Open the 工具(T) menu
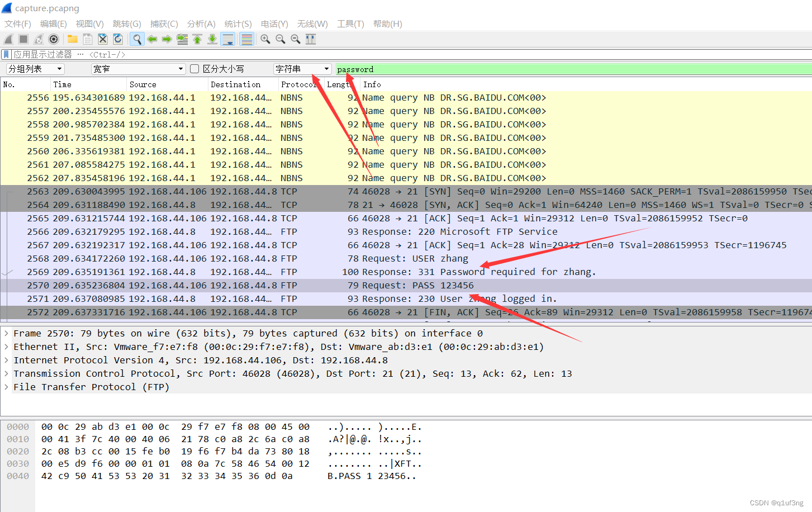Image resolution: width=812 pixels, height=512 pixels. [350, 24]
